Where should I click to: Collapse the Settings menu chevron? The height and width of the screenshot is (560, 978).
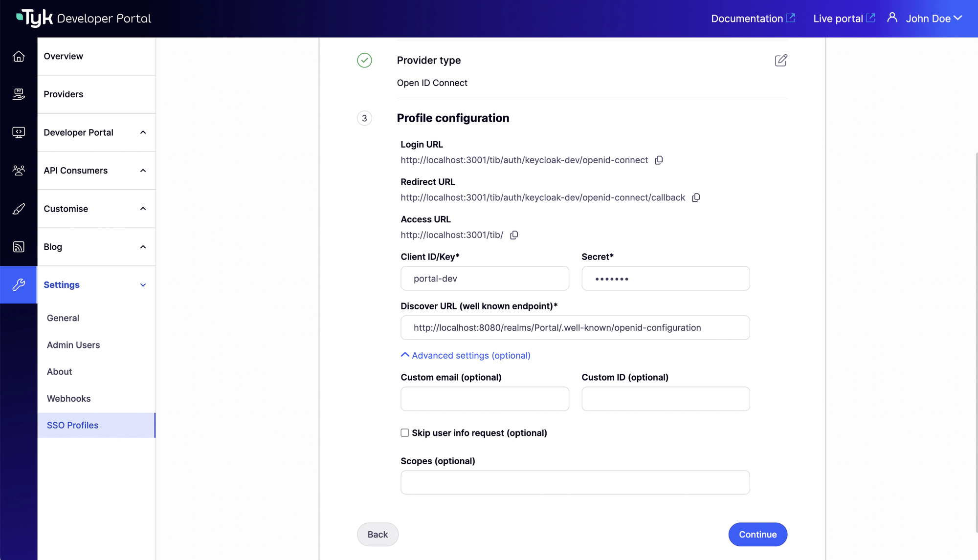(x=143, y=284)
